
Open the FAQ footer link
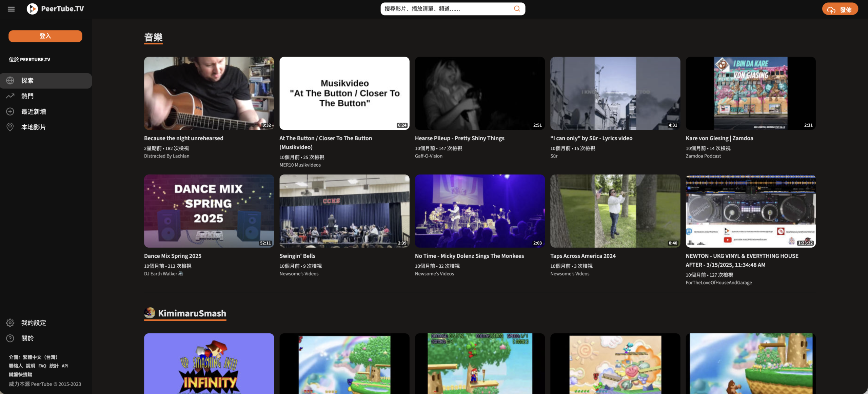(42, 366)
